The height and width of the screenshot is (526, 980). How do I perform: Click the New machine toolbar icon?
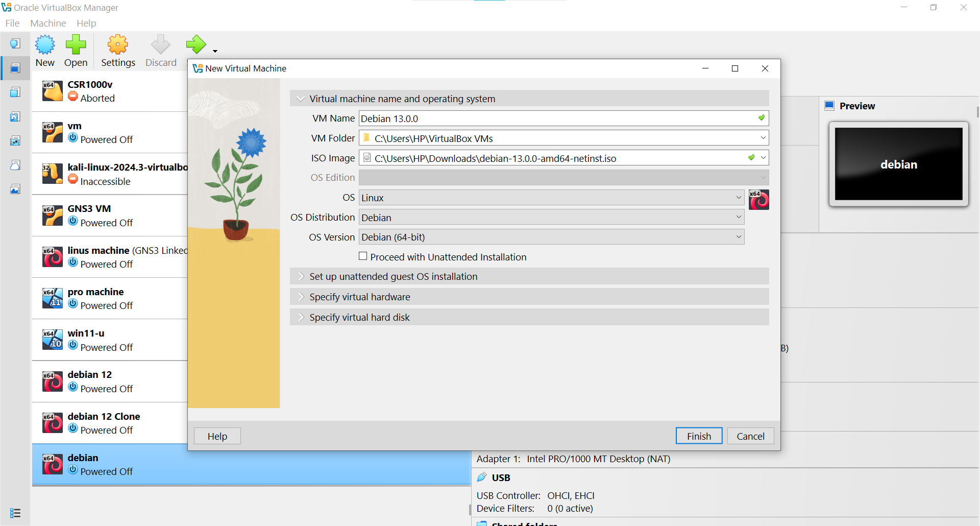45,45
